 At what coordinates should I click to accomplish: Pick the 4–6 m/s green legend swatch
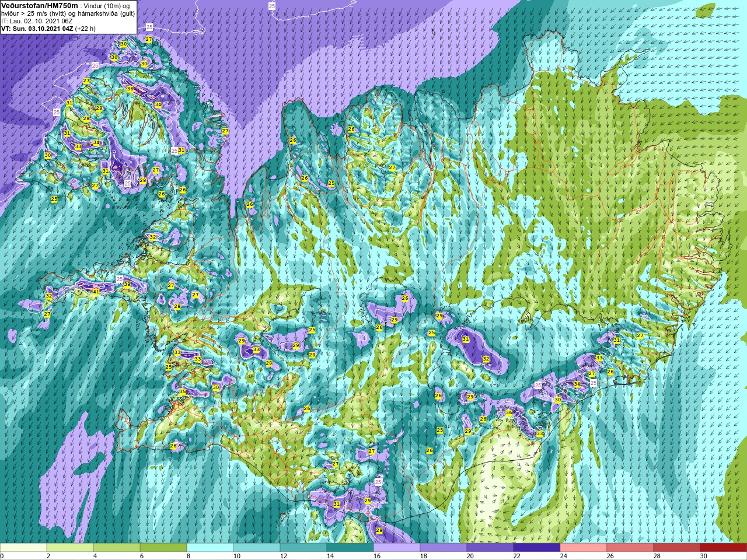117,548
